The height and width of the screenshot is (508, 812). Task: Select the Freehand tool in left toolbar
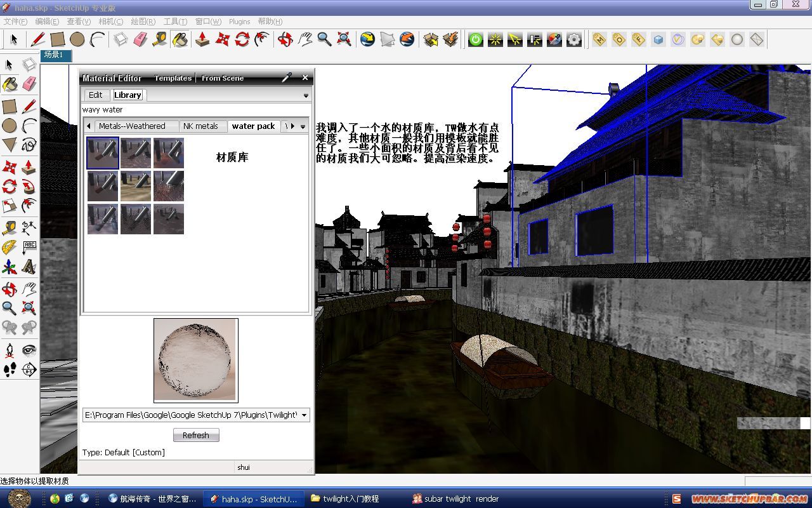[29, 145]
